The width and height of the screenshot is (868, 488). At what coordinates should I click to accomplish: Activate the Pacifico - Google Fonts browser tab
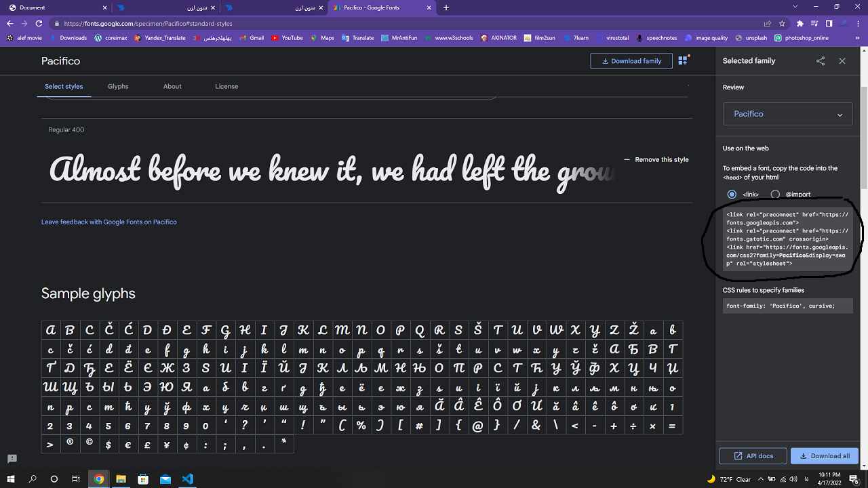click(x=382, y=7)
